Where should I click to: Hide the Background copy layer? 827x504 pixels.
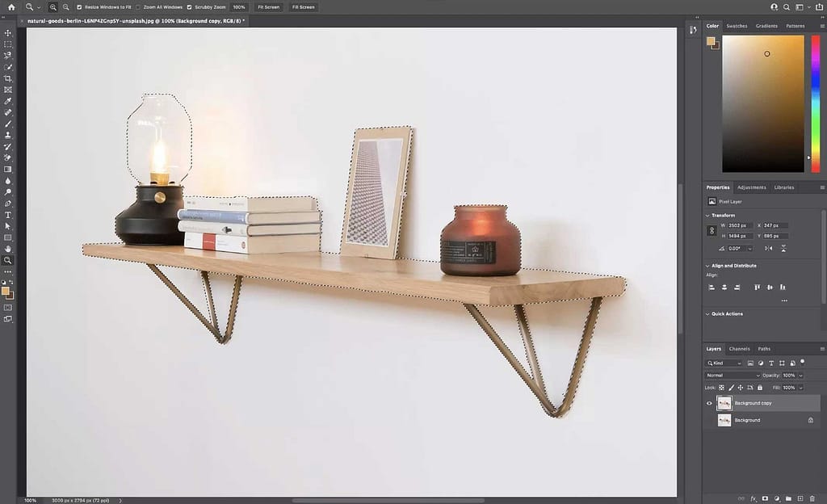[709, 403]
